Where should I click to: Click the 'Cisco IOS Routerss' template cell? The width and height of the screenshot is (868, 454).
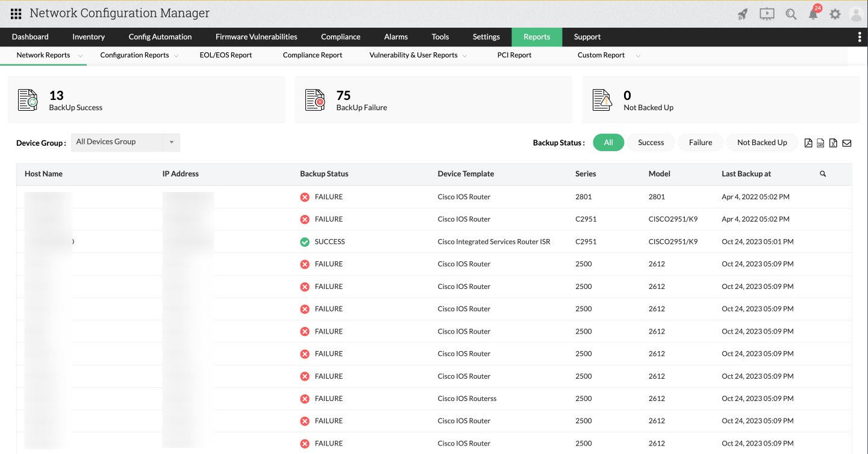point(467,399)
